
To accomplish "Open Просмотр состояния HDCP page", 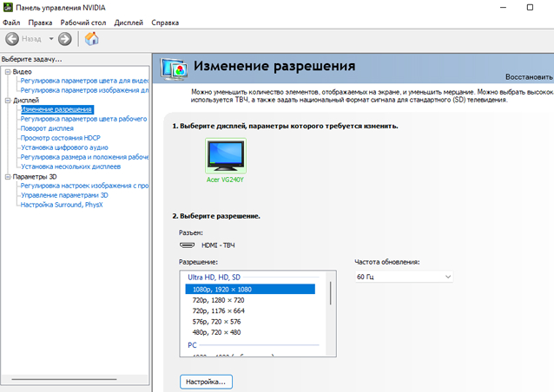I will click(61, 138).
